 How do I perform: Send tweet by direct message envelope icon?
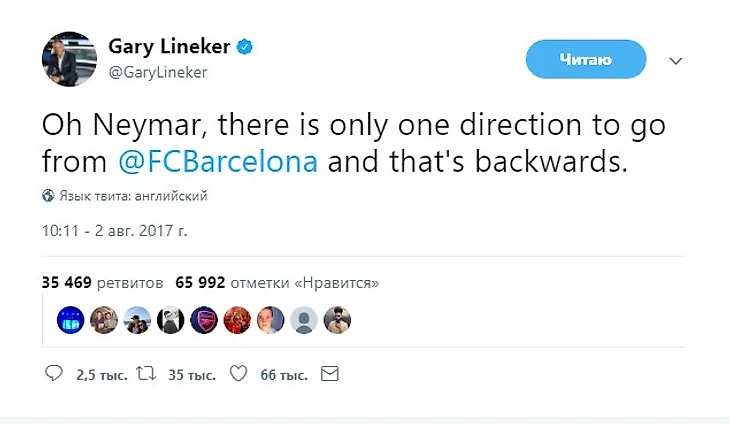(330, 374)
